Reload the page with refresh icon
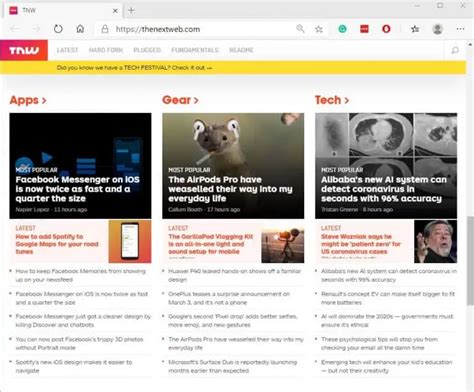This screenshot has height=392, width=474. click(58, 29)
